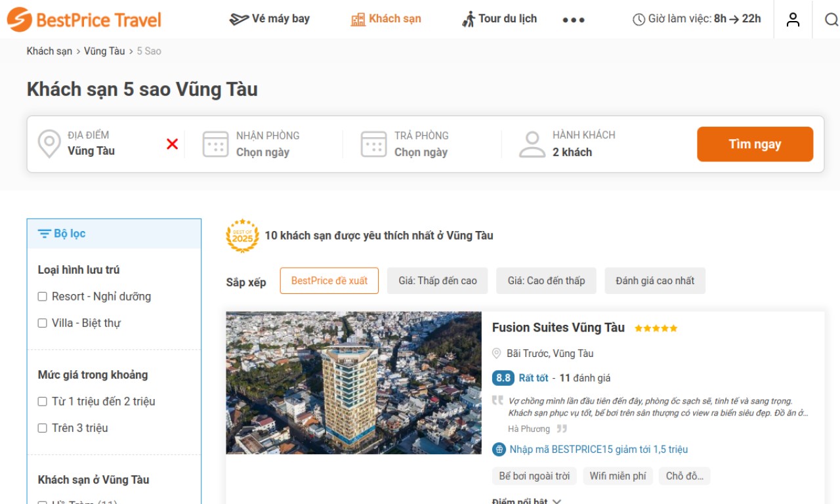Image resolution: width=840 pixels, height=504 pixels.
Task: Open the Fusion Suites aerial photo thumbnail
Action: [x=354, y=383]
